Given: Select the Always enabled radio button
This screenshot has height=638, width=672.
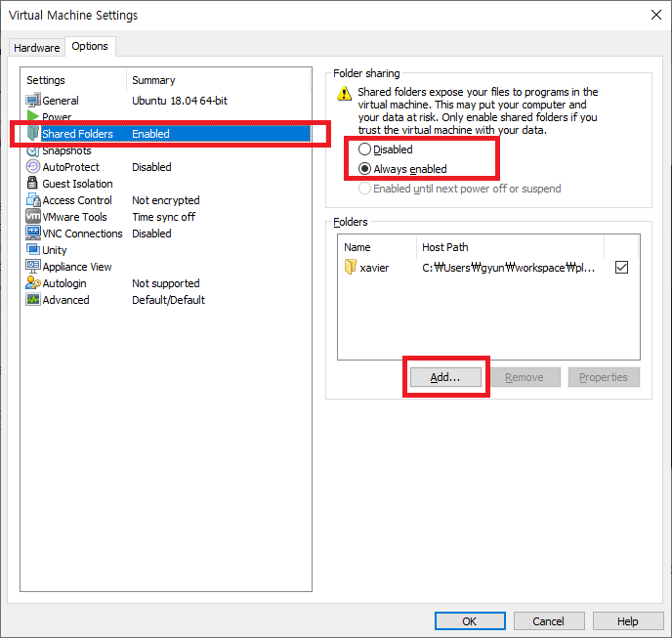Looking at the screenshot, I should [x=364, y=169].
